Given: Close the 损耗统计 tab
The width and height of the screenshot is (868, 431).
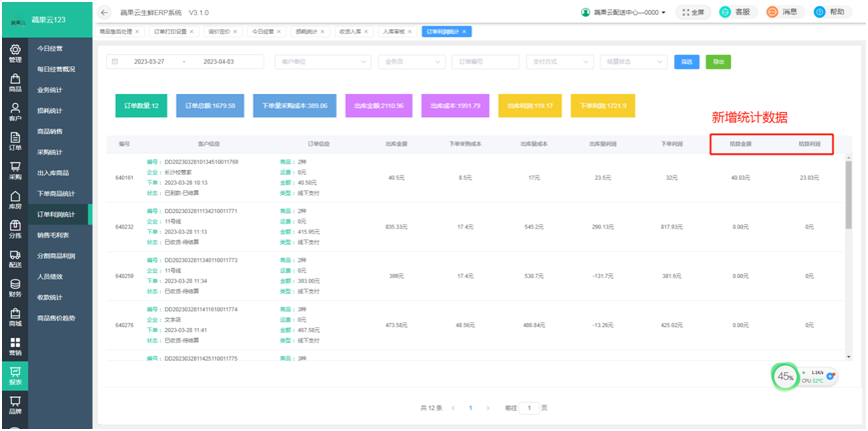Looking at the screenshot, I should [323, 32].
